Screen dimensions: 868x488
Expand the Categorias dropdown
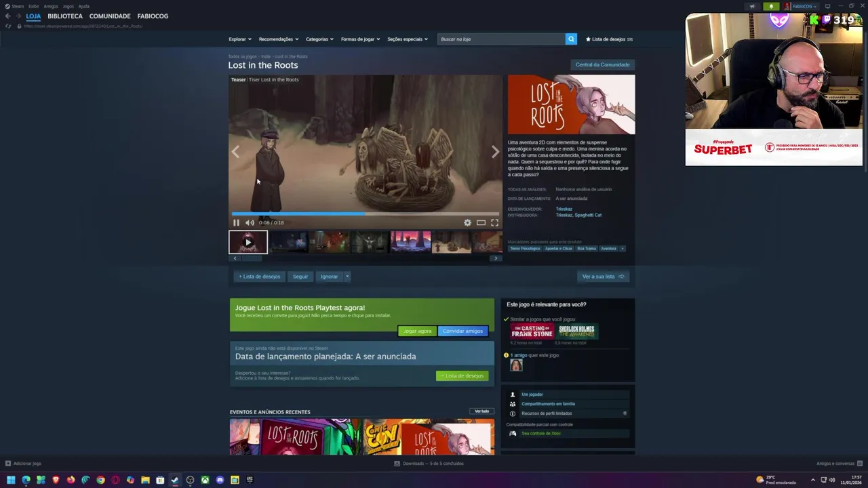(319, 39)
